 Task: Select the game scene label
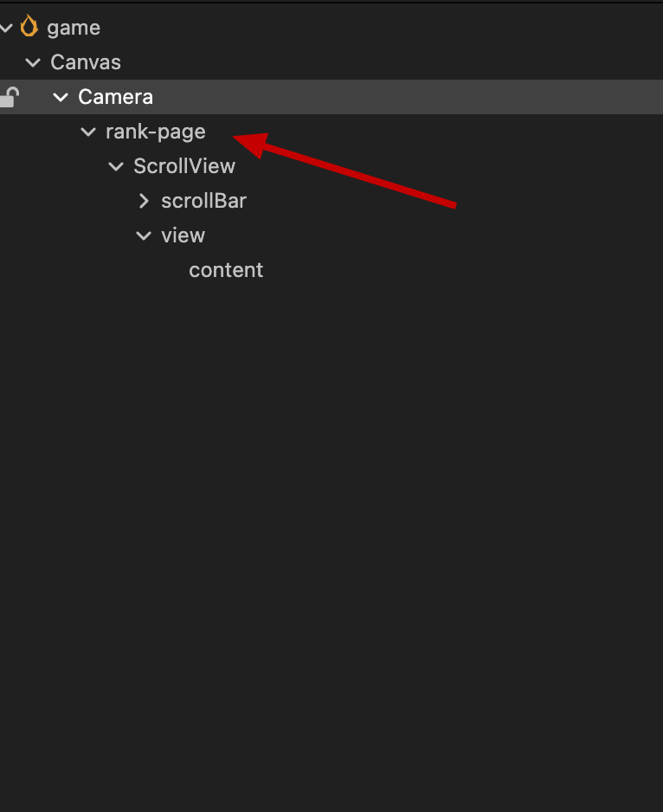(x=74, y=28)
